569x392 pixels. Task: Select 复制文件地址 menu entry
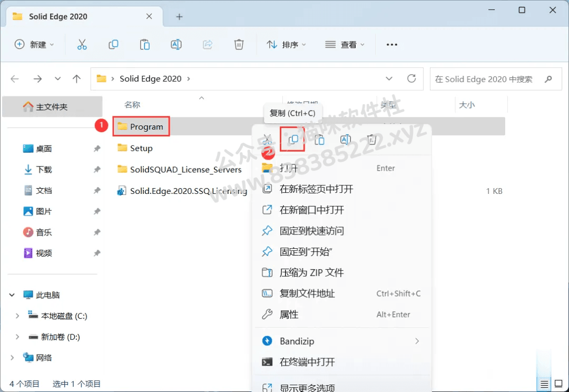341,293
